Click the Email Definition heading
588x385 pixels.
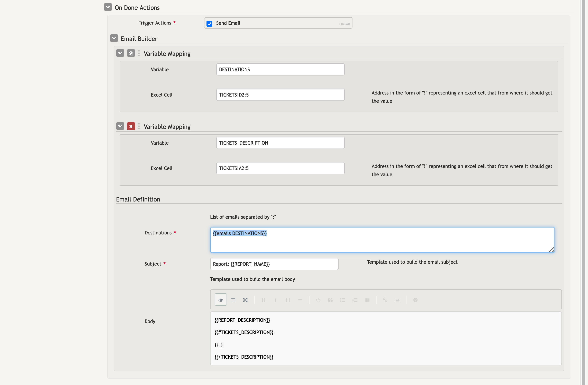(x=138, y=199)
